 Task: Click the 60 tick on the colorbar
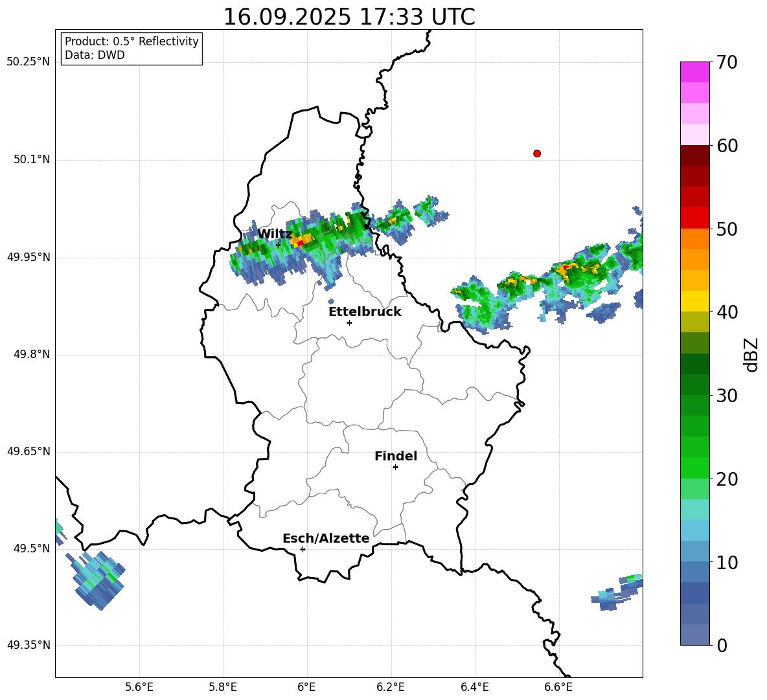pos(727,146)
